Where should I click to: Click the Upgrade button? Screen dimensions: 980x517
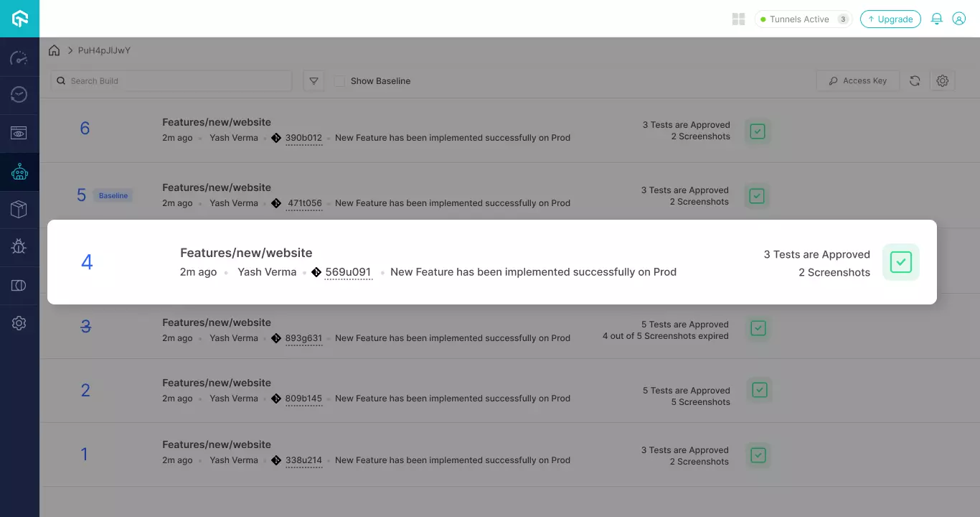click(x=890, y=19)
